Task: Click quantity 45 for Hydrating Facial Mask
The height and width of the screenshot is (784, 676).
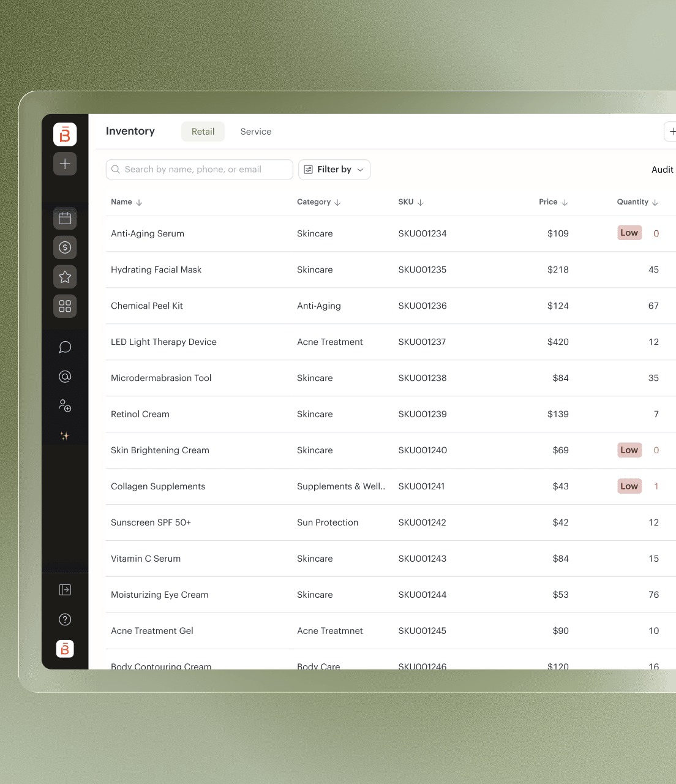Action: pos(653,269)
